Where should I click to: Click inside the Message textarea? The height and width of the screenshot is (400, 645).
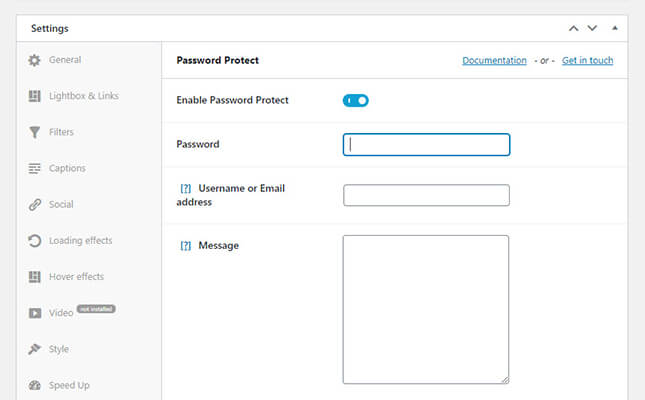(426, 309)
